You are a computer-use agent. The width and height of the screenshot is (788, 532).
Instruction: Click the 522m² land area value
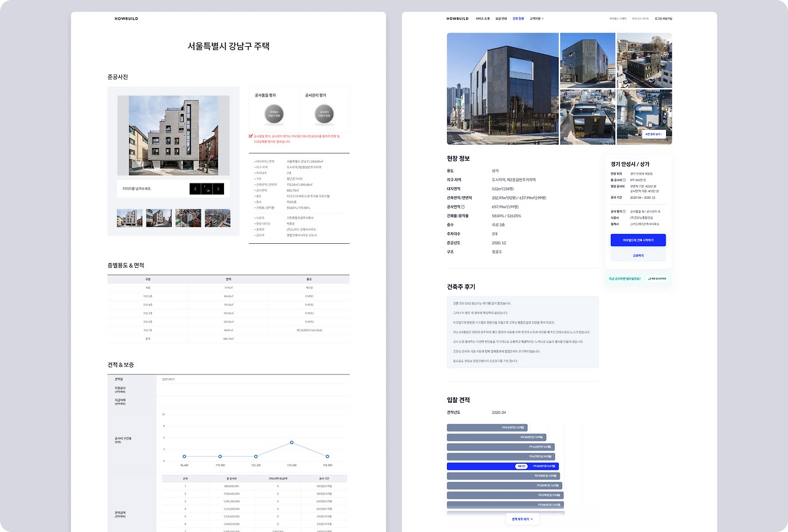[x=503, y=189]
